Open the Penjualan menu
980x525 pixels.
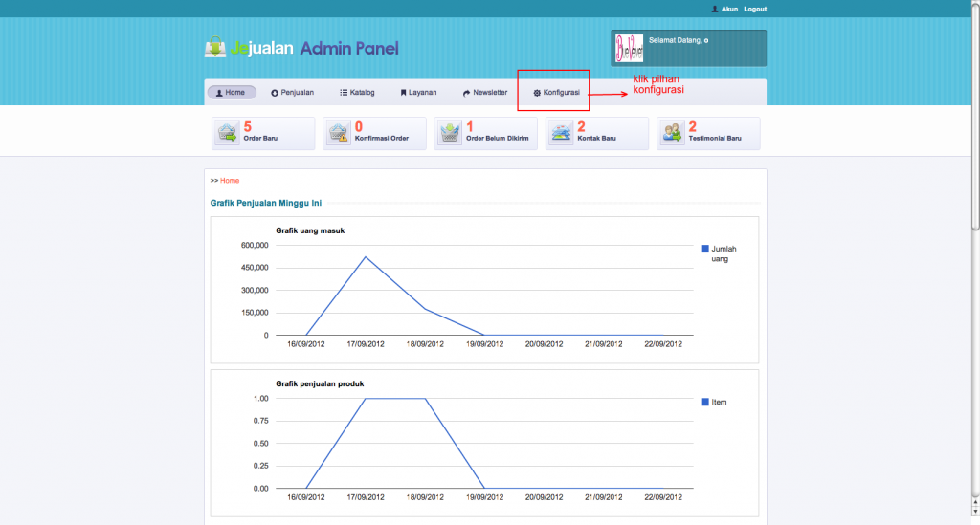tap(293, 93)
